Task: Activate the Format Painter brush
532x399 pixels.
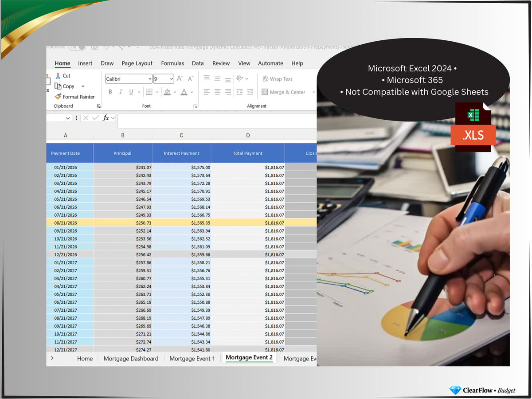Action: click(x=74, y=97)
